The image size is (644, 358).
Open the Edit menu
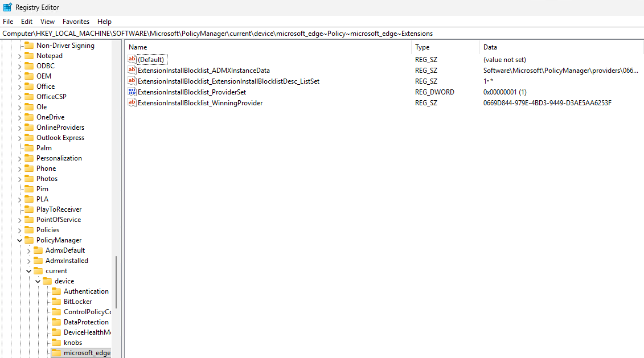point(27,22)
